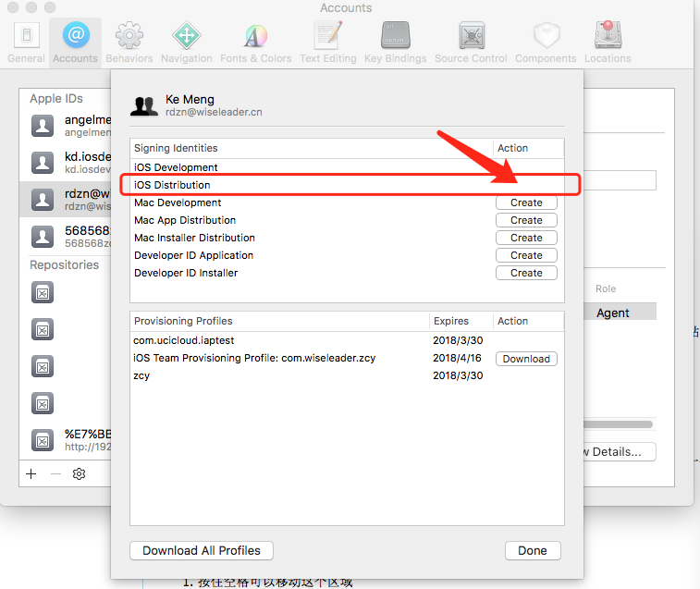
Task: Select the com.ucicloud.iaptest provisioning profile
Action: point(347,340)
